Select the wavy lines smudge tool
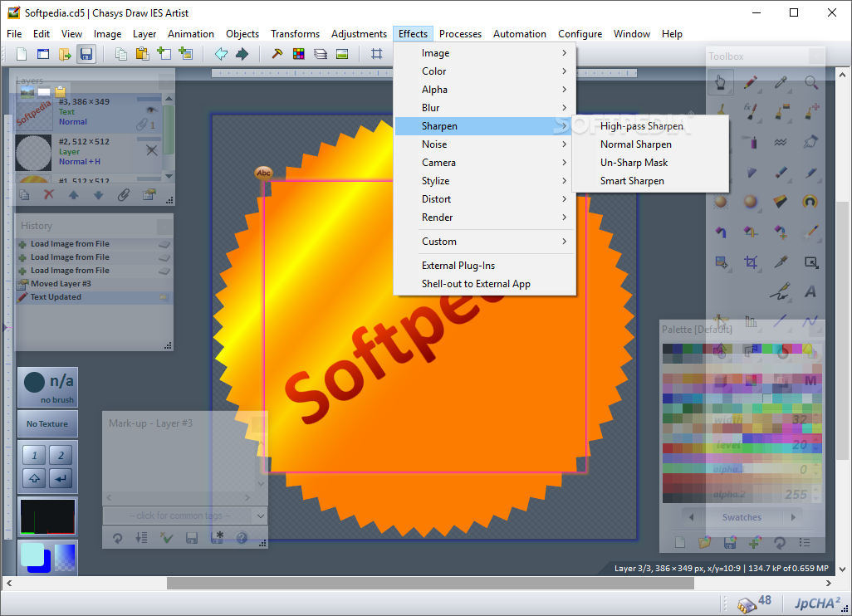This screenshot has height=616, width=852. (x=781, y=142)
